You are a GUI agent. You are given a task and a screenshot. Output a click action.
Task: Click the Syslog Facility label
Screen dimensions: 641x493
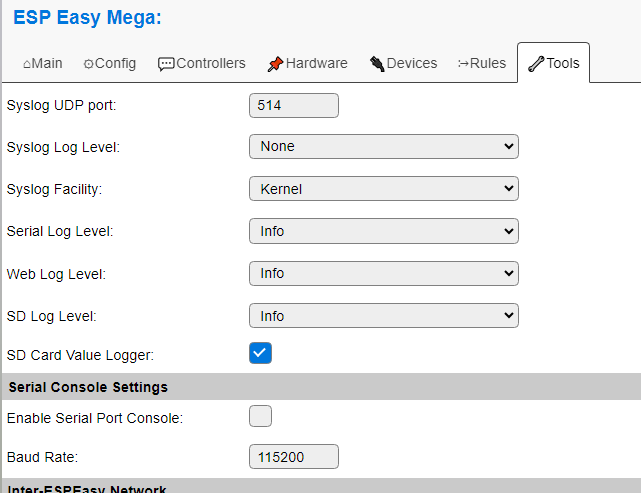click(x=54, y=189)
